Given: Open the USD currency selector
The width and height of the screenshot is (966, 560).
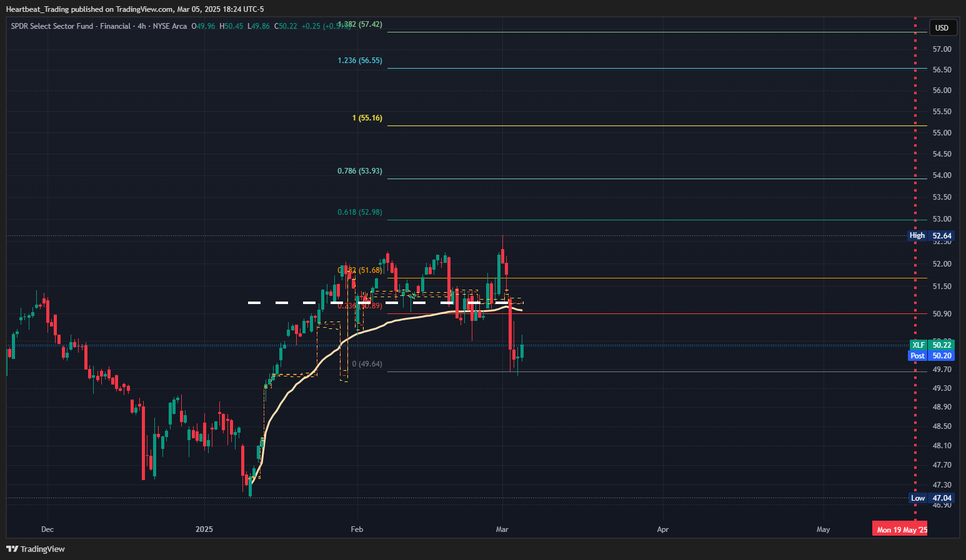Looking at the screenshot, I should pos(942,27).
